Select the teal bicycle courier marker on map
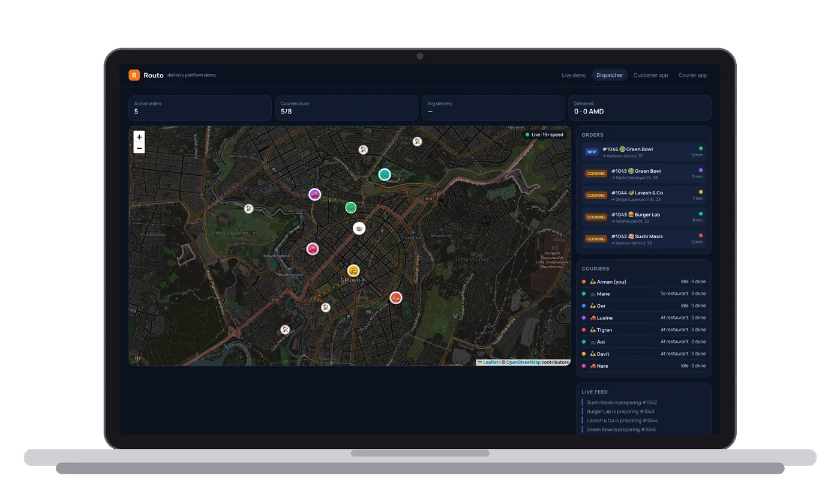Viewport: 840px width, 504px height. pyautogui.click(x=385, y=175)
